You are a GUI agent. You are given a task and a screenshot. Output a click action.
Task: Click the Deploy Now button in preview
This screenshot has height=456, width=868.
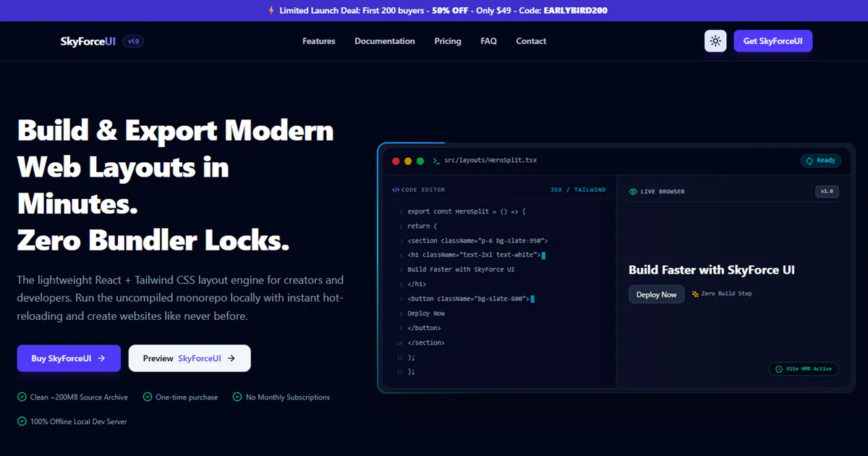coord(656,294)
